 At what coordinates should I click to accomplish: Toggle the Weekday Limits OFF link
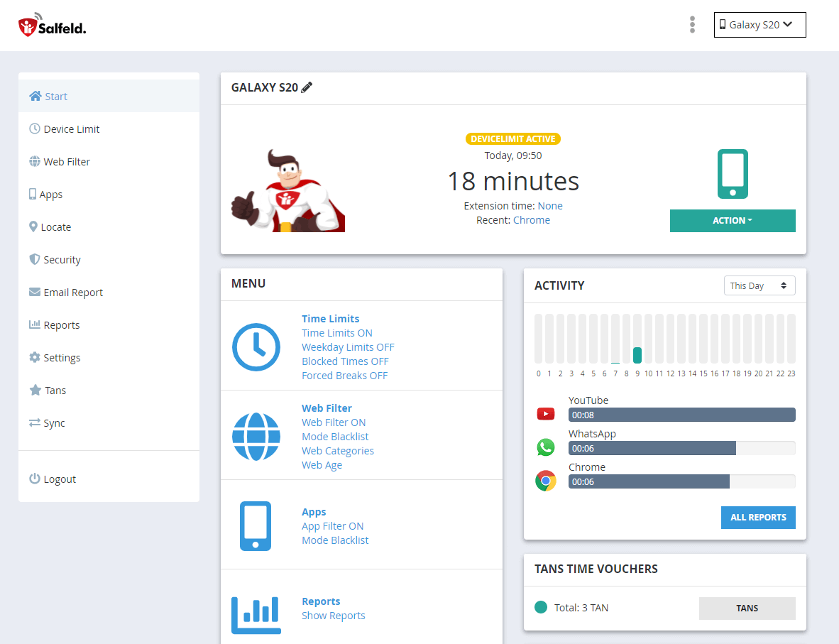[x=348, y=347]
